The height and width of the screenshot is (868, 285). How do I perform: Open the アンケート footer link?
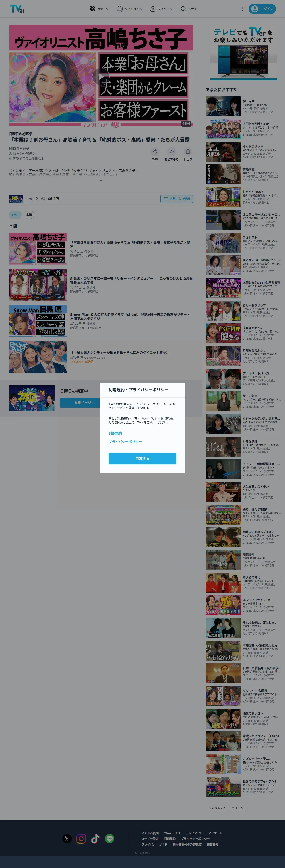coord(215,833)
